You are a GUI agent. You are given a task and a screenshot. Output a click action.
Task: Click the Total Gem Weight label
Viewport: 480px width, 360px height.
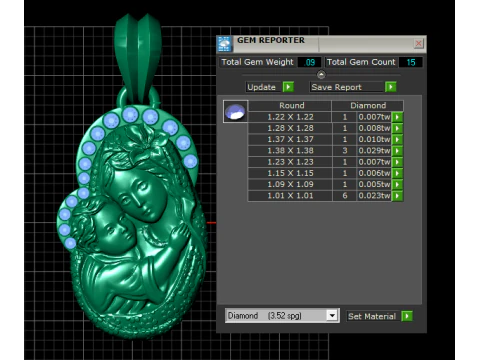click(x=257, y=62)
